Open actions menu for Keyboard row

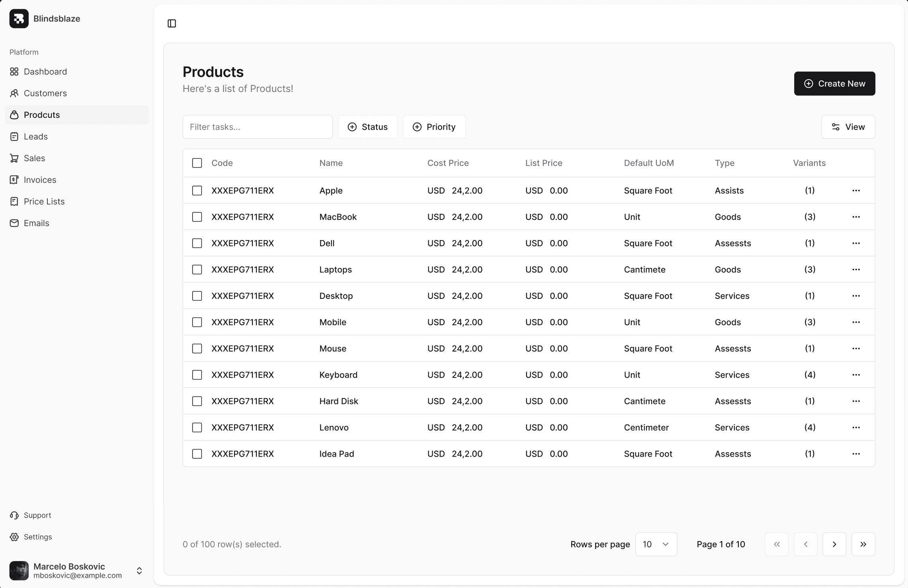pos(856,375)
